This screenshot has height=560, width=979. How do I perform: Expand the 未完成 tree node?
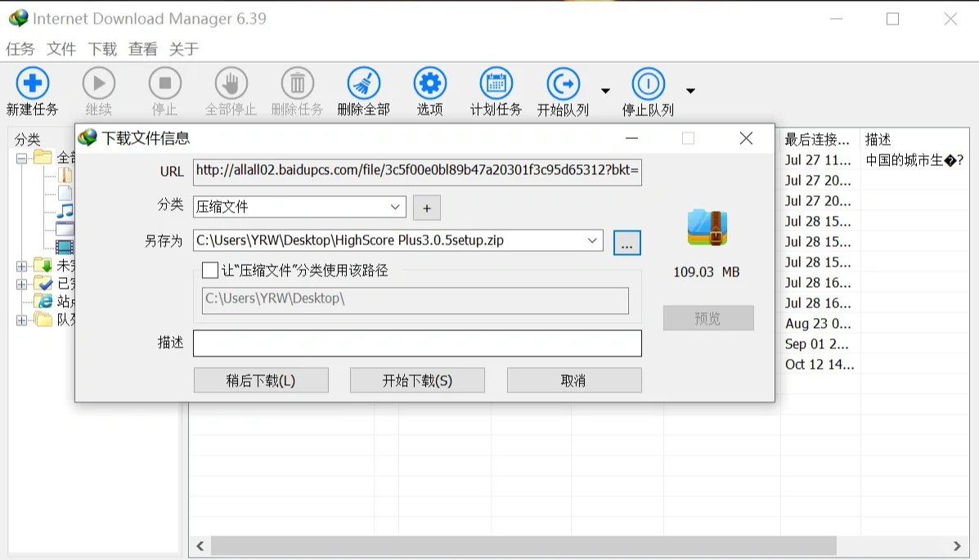[x=21, y=266]
